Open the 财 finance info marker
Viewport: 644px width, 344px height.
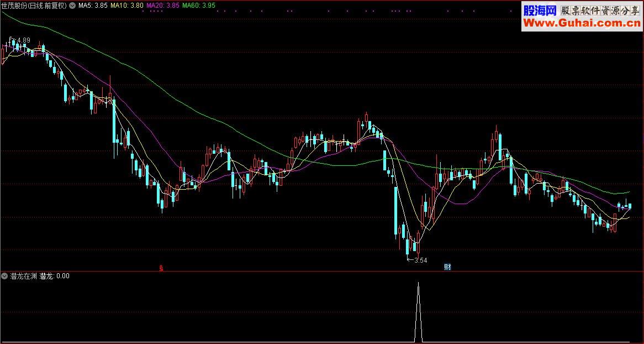[x=448, y=267]
